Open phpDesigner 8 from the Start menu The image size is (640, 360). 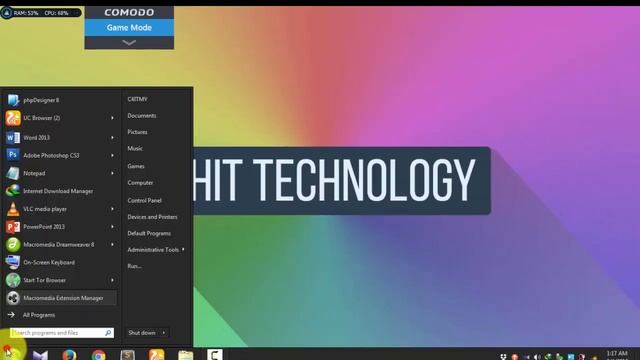coord(60,100)
